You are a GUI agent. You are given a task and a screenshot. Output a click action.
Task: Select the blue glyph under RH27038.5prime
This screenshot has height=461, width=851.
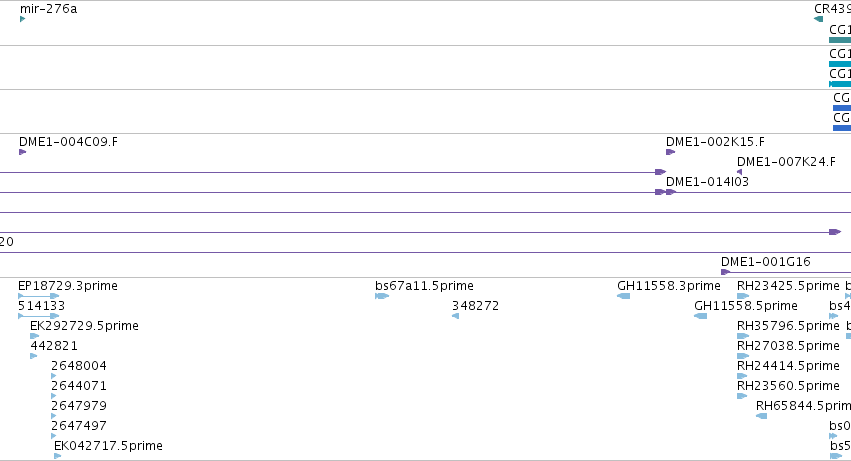click(x=743, y=356)
